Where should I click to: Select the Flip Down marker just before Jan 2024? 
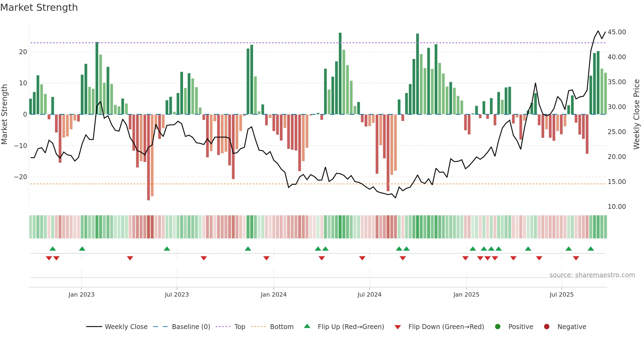pyautogui.click(x=266, y=258)
